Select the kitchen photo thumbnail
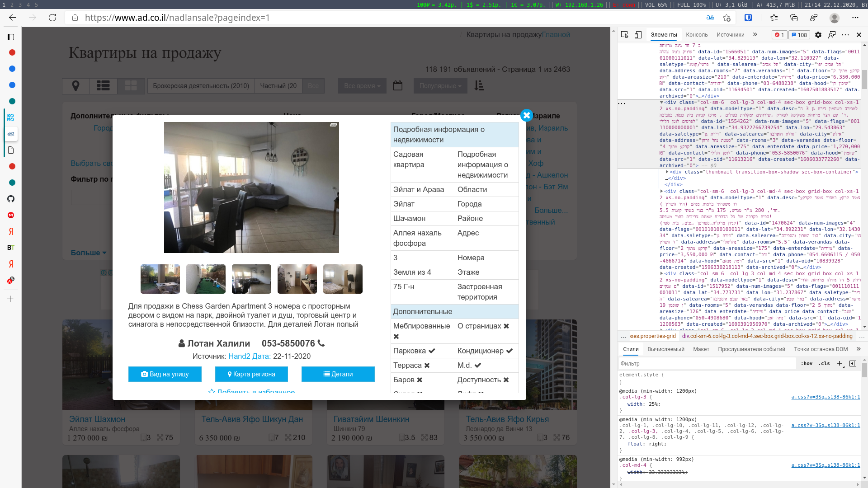The image size is (868, 488). [297, 279]
